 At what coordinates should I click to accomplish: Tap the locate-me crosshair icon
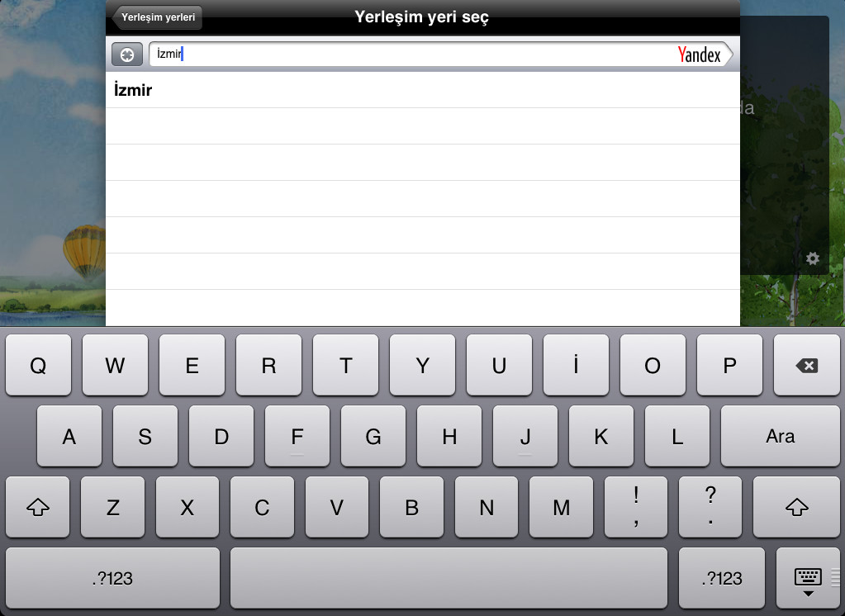(x=127, y=54)
